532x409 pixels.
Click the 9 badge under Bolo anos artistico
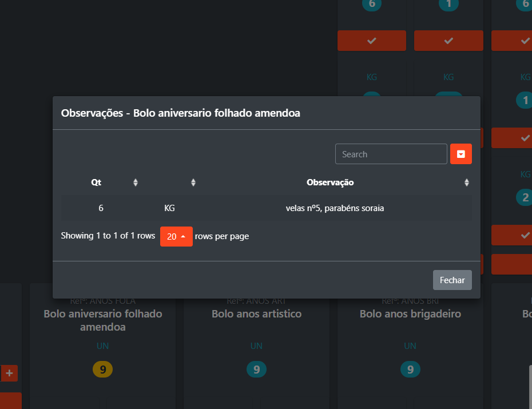[x=256, y=370]
